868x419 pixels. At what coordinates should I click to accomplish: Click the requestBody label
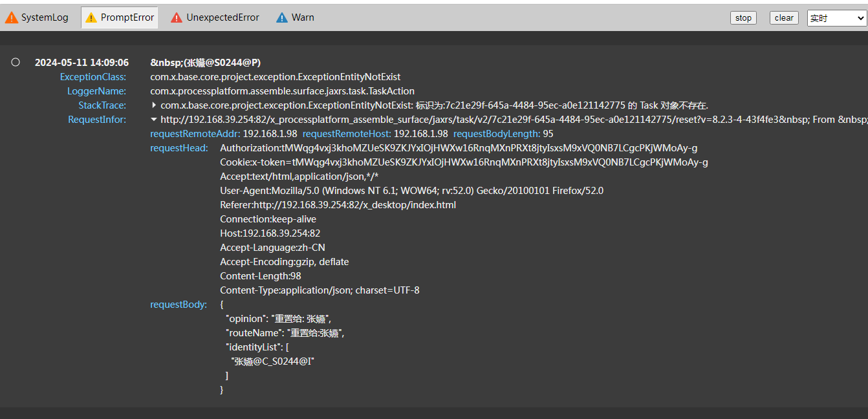[179, 305]
